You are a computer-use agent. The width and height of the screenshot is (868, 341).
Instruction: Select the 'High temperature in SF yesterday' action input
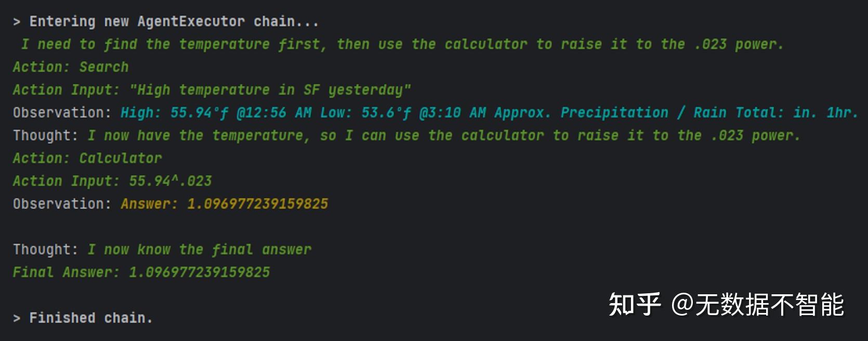pyautogui.click(x=270, y=90)
